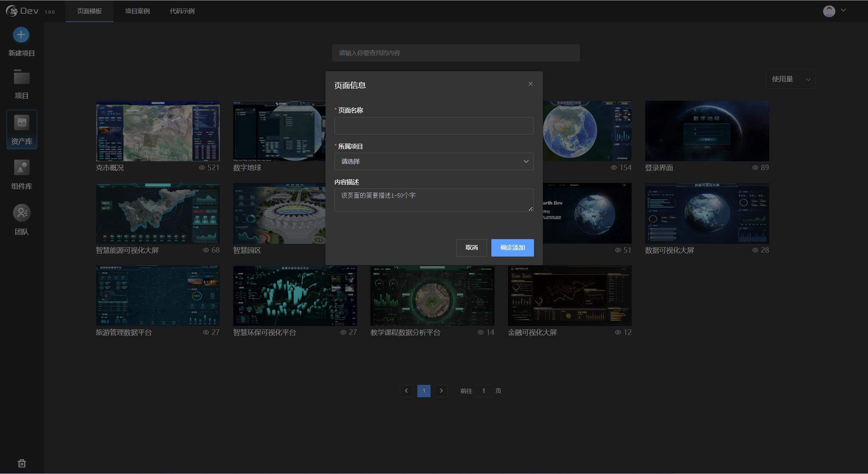Click the 数据可视化大屏 title text
Image resolution: width=868 pixels, height=474 pixels.
coord(670,250)
